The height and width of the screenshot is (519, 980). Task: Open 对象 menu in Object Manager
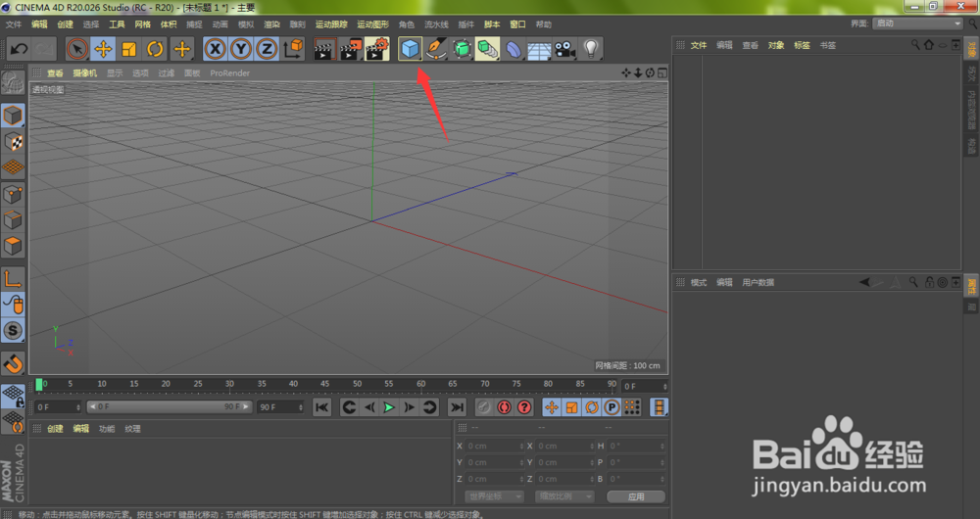[776, 45]
